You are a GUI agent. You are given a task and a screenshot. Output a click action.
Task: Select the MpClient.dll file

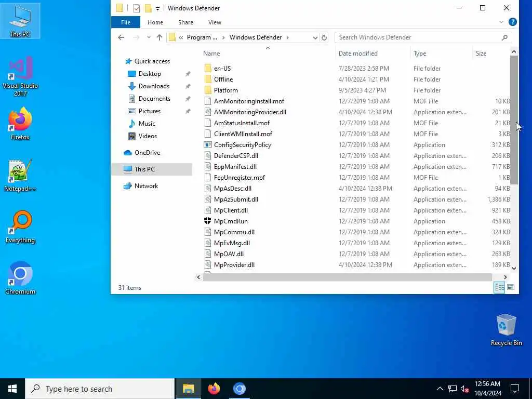[231, 210]
